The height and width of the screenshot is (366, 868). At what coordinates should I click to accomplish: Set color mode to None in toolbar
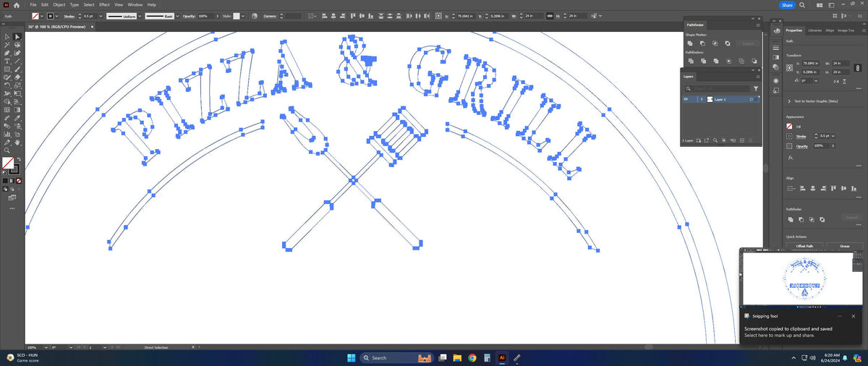coord(19,181)
